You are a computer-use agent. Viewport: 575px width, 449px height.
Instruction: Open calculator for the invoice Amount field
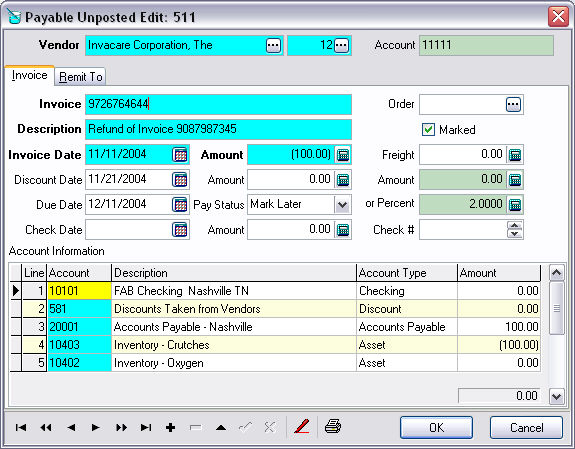point(343,155)
